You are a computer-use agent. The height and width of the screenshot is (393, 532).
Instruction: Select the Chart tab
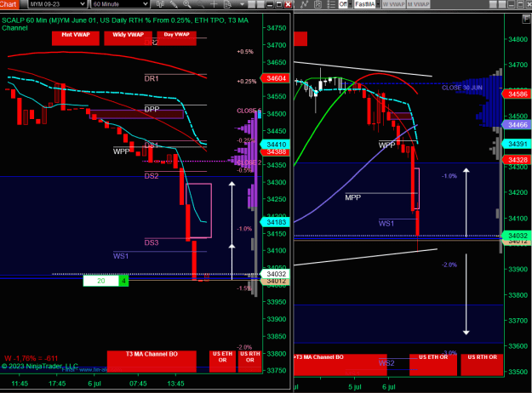tap(9, 4)
